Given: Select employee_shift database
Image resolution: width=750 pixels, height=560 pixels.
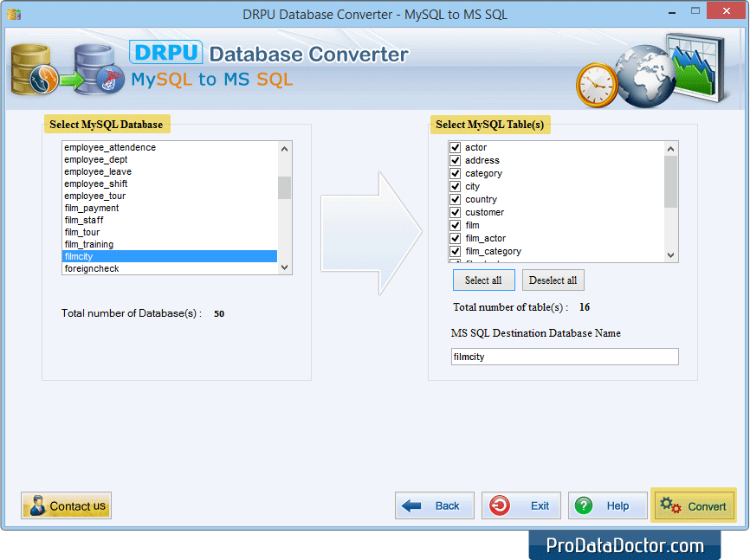Looking at the screenshot, I should [x=170, y=183].
